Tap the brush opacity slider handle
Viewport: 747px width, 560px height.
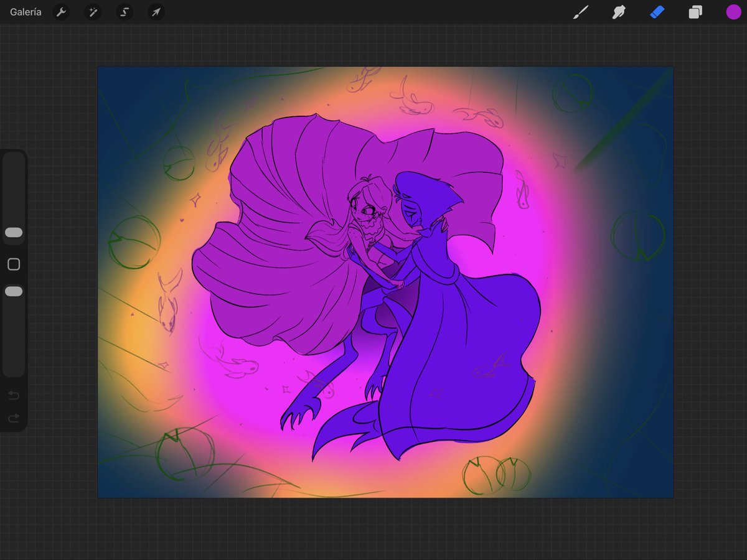click(x=14, y=291)
